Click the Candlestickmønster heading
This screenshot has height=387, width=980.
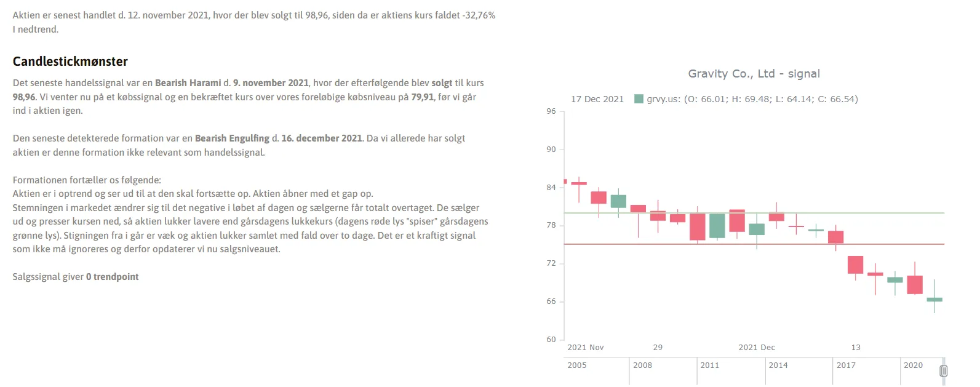(x=70, y=62)
